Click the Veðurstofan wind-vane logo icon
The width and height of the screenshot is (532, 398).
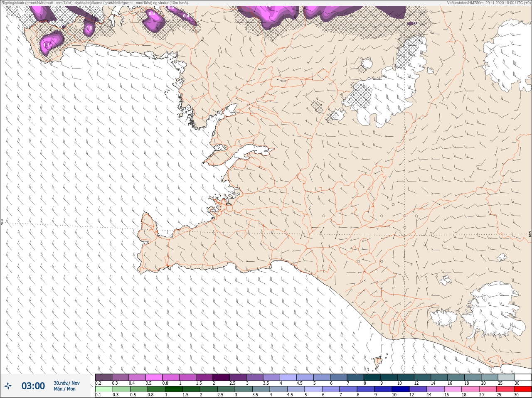point(8,386)
